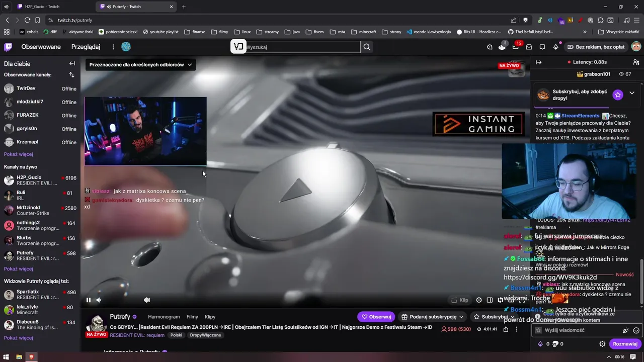Click the DropyWłączone tag

pyautogui.click(x=205, y=335)
